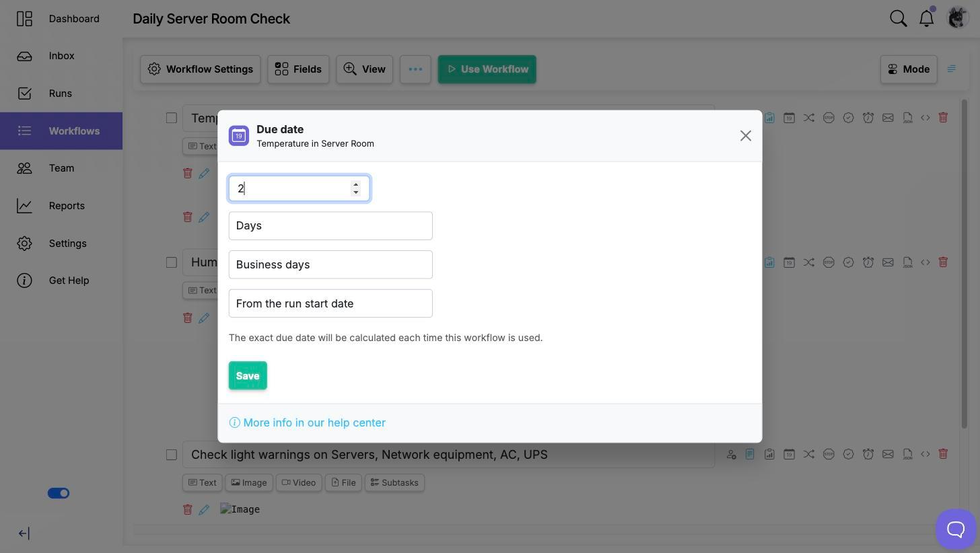The image size is (980, 553).
Task: Open JSON export for Check light warnings step
Action: tap(908, 454)
